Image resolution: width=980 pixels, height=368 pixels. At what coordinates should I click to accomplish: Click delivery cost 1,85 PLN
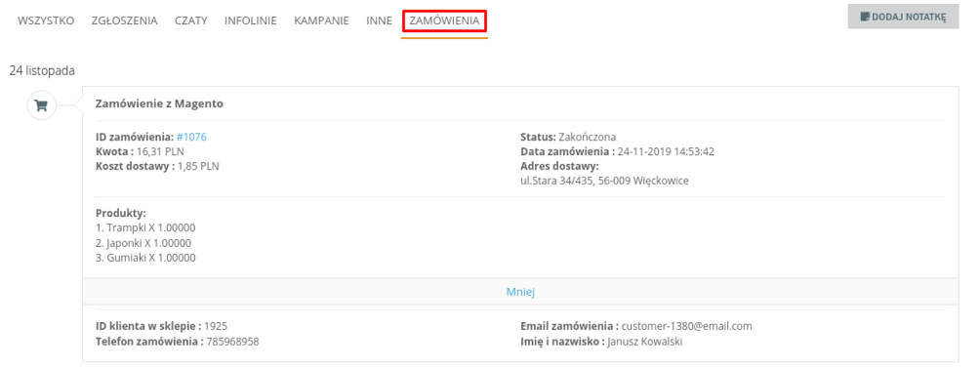coord(199,166)
